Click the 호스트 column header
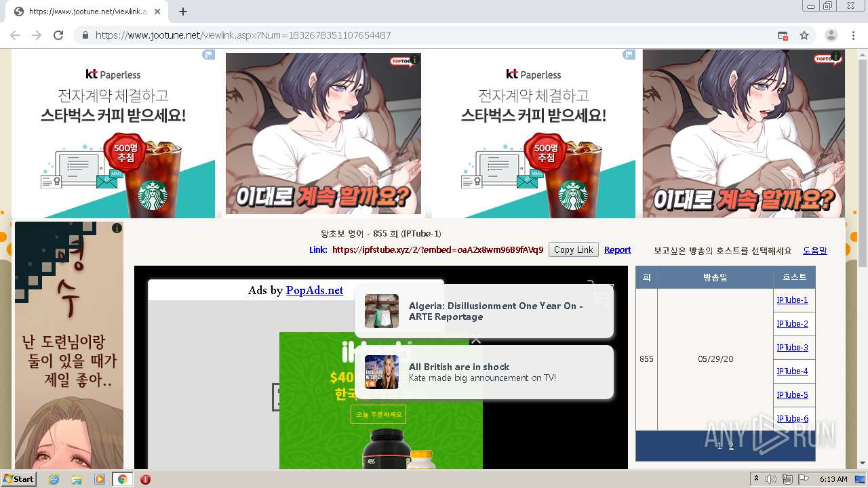The image size is (868, 488). [794, 277]
